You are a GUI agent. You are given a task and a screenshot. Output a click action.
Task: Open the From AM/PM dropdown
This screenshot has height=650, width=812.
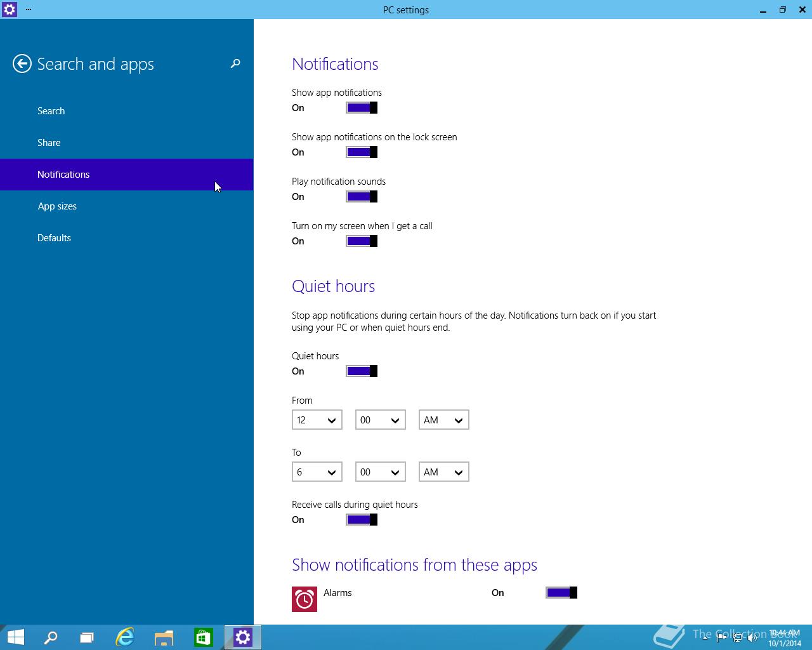444,420
